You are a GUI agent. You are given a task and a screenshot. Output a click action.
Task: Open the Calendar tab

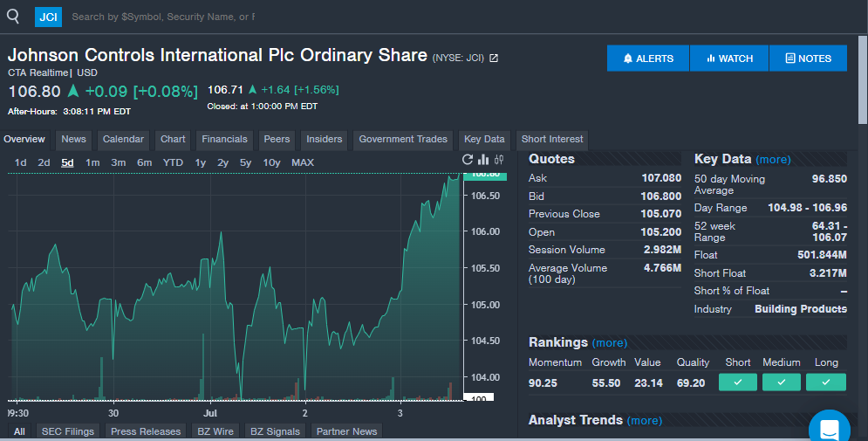tap(123, 140)
